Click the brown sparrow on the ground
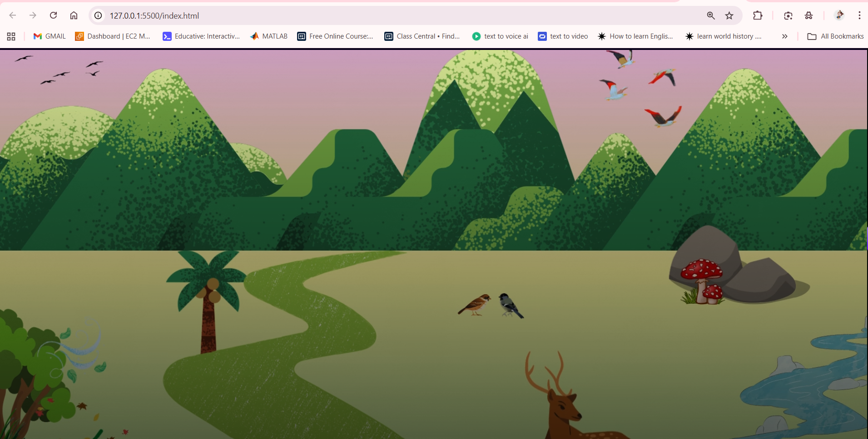 click(475, 305)
